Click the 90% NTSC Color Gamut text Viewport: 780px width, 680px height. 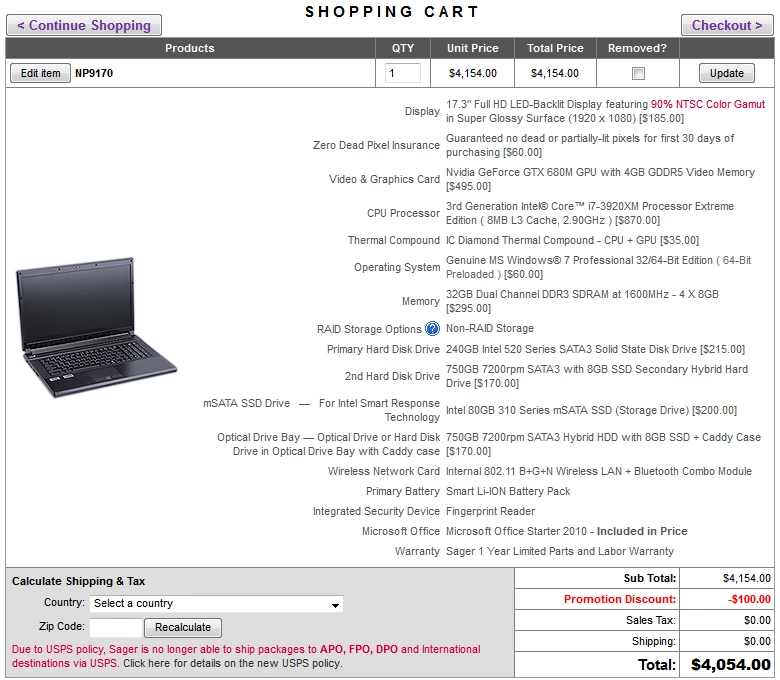point(708,104)
